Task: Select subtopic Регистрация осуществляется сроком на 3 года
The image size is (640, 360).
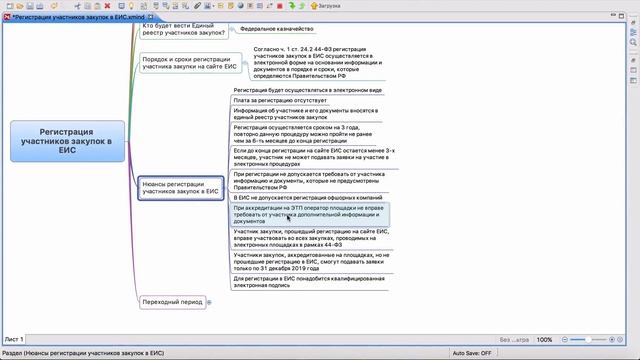Action: (x=303, y=134)
